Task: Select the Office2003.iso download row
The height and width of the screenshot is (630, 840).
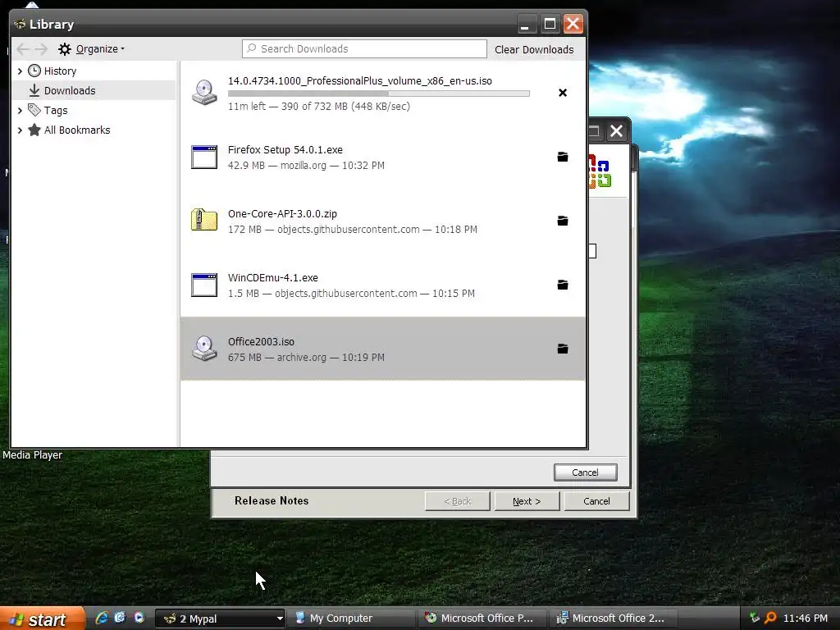Action: tap(382, 349)
